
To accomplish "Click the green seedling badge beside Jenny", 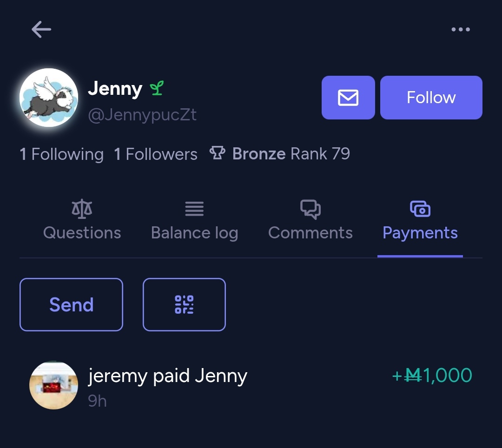I will pyautogui.click(x=157, y=88).
